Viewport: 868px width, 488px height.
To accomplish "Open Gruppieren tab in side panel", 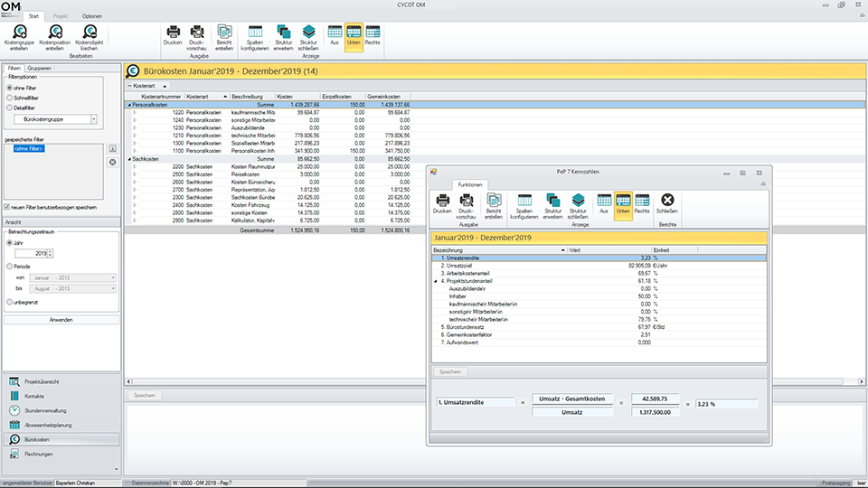I will (39, 68).
